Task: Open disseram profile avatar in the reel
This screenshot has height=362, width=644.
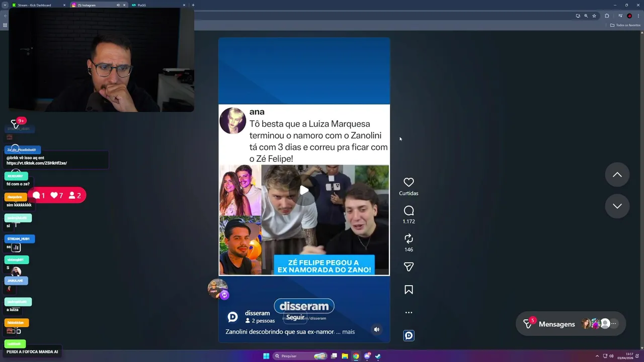Action: (x=232, y=317)
